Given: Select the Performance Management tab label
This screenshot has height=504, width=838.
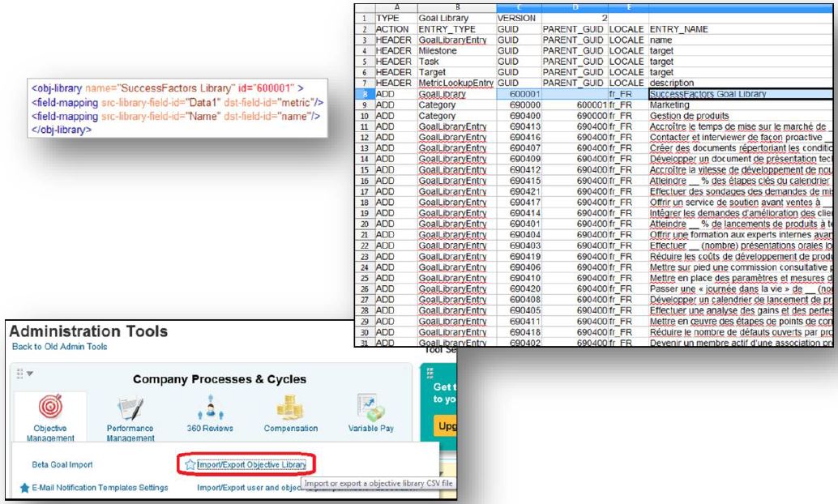Looking at the screenshot, I should [130, 433].
